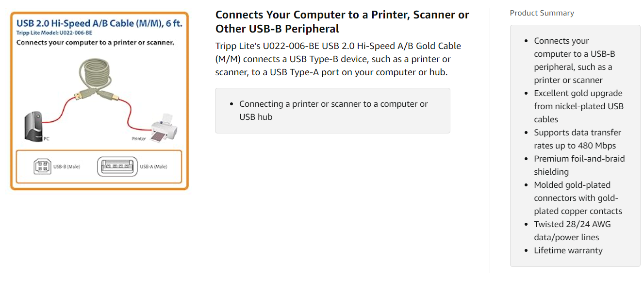This screenshot has height=281, width=644.
Task: Click the "Tripp Lite Model: U022-006-BE" text in image
Action: click(x=54, y=33)
